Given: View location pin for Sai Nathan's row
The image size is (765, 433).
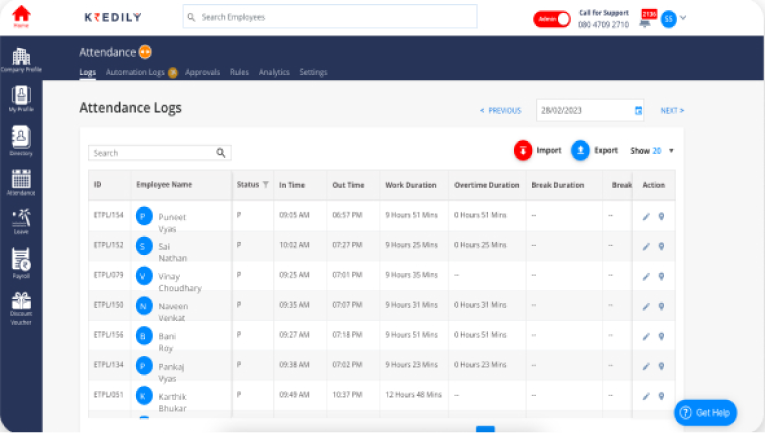Looking at the screenshot, I should tap(661, 246).
